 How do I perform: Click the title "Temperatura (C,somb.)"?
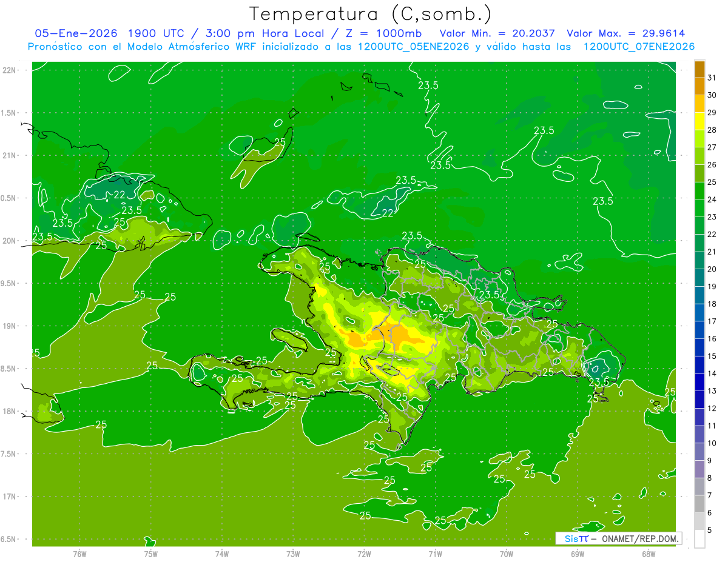pyautogui.click(x=371, y=14)
